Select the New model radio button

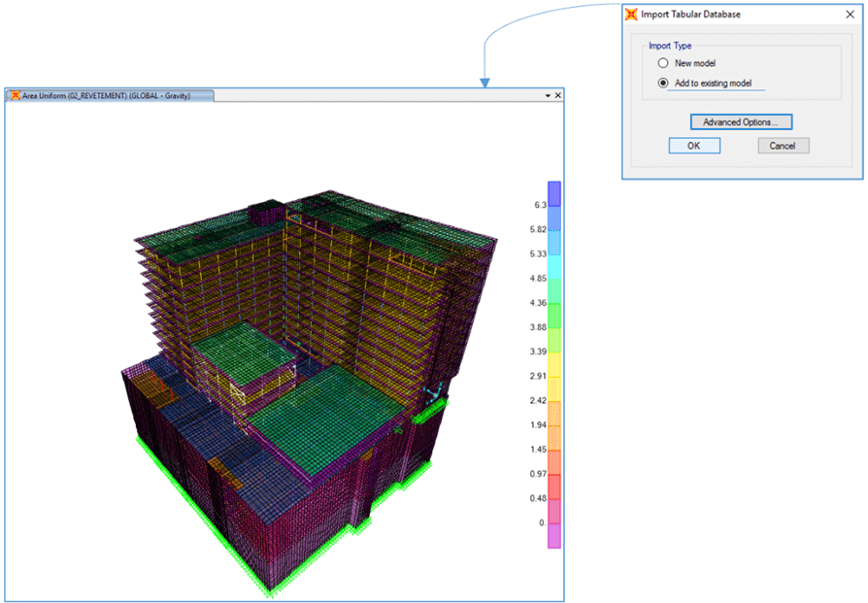click(x=663, y=62)
